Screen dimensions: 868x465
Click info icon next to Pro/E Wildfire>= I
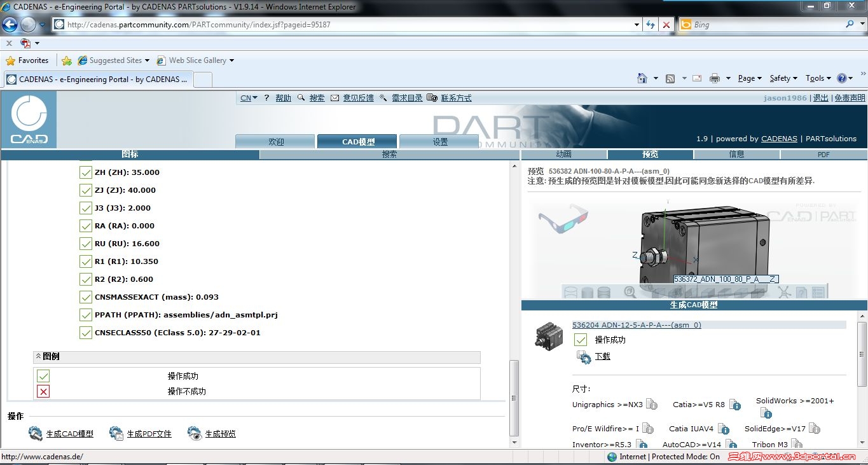coord(647,429)
